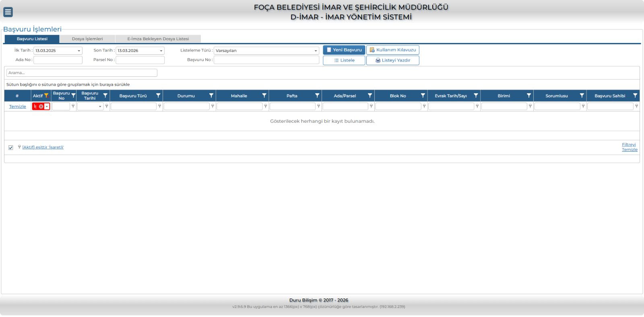Click the Başvuru Sahibi column filter funnel
Viewport: 644px width, 317px height.
(635, 96)
